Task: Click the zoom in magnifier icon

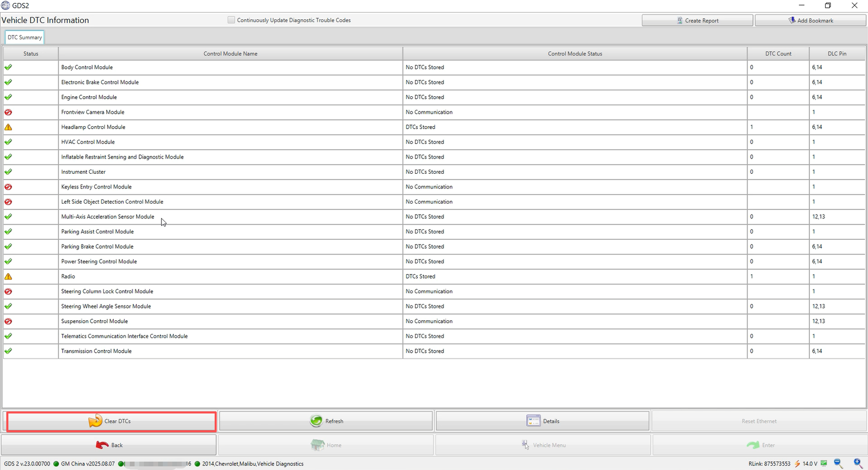Action: point(858,463)
